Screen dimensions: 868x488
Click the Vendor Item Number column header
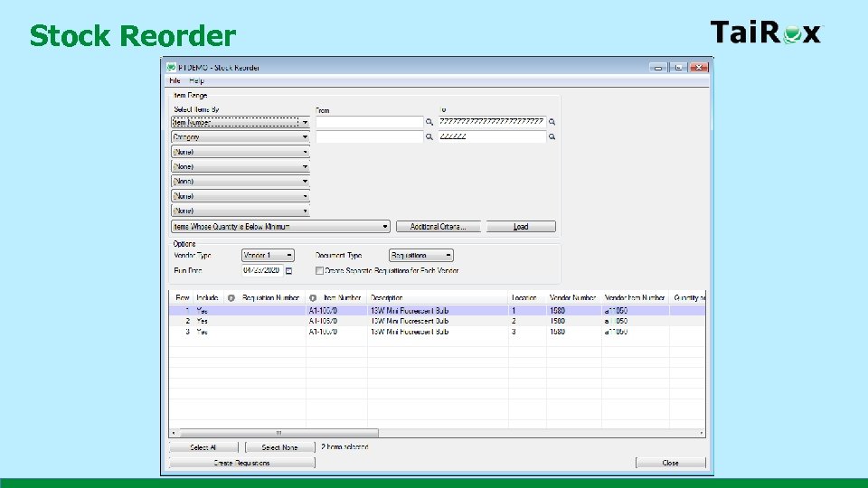pyautogui.click(x=635, y=297)
